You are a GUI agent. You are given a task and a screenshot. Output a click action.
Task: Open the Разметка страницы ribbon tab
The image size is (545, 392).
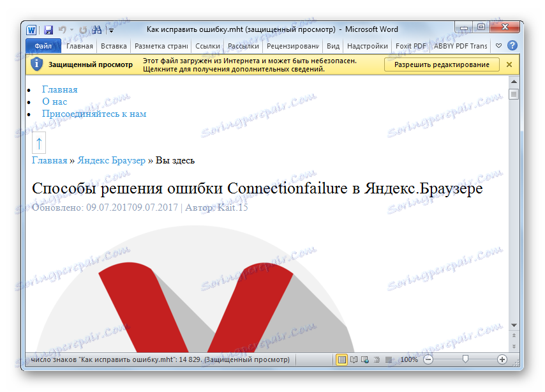click(161, 46)
